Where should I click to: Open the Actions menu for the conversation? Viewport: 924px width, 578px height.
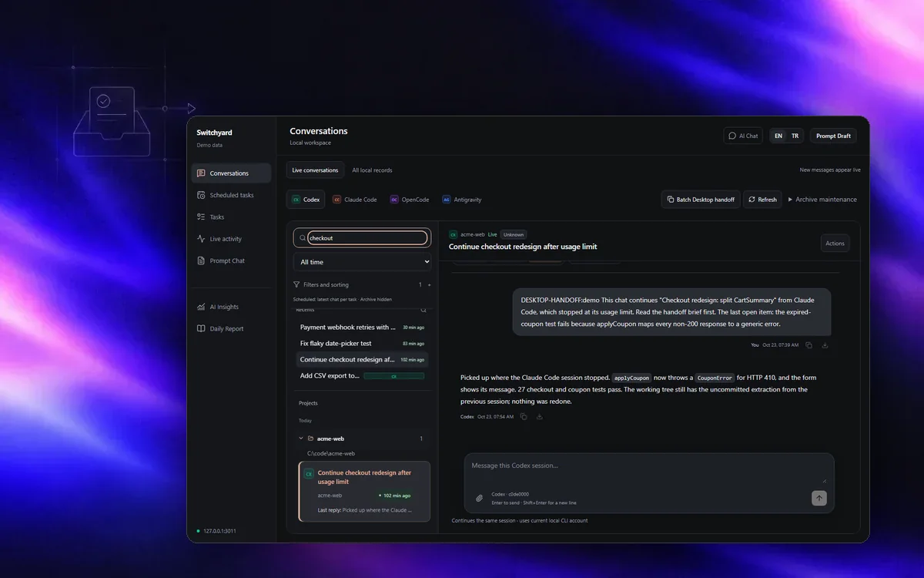click(x=835, y=244)
